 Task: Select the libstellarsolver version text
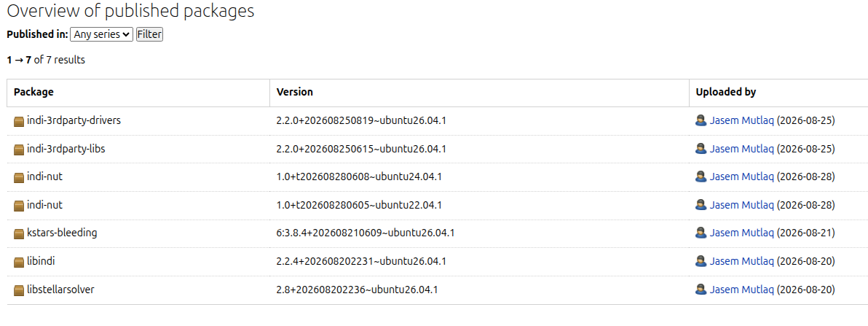tap(357, 290)
